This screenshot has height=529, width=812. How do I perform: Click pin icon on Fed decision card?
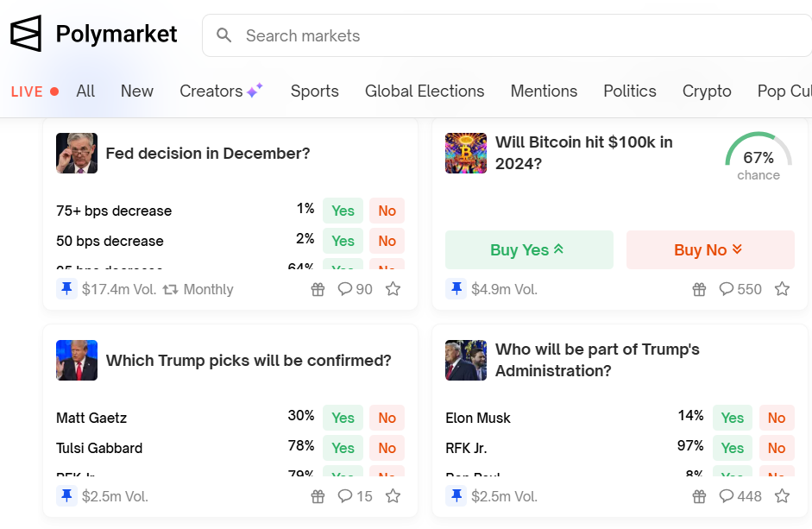coord(67,289)
